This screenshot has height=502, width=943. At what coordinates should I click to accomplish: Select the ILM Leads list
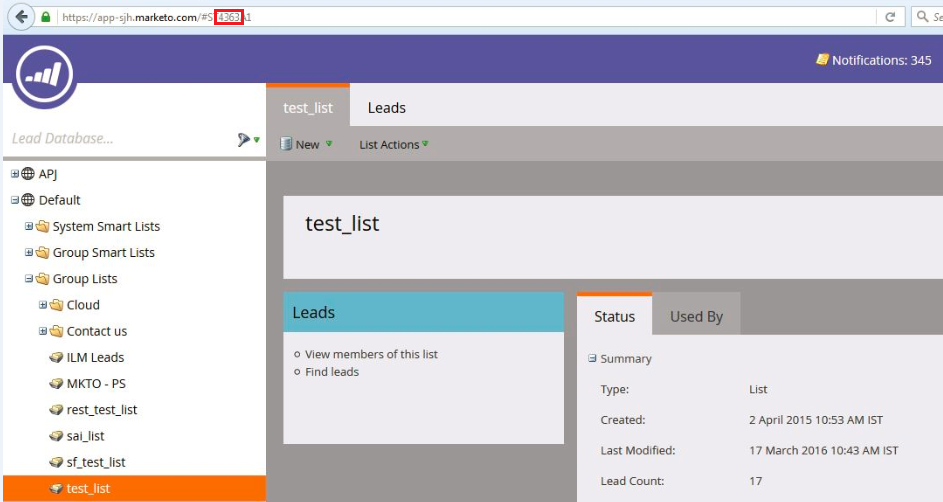click(x=95, y=357)
